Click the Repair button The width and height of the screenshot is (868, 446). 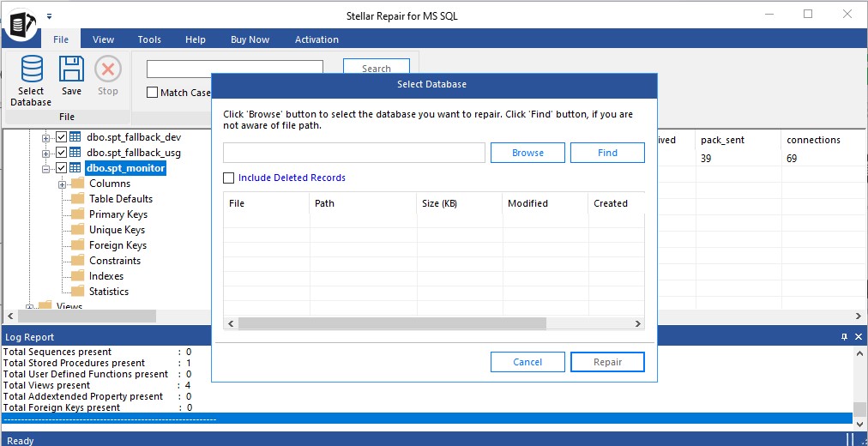607,362
